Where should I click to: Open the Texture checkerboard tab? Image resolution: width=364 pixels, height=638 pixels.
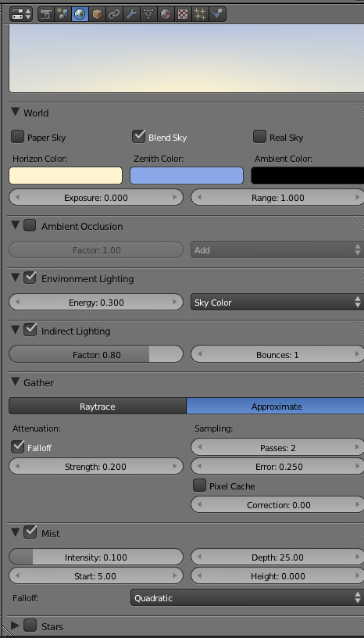coord(183,14)
